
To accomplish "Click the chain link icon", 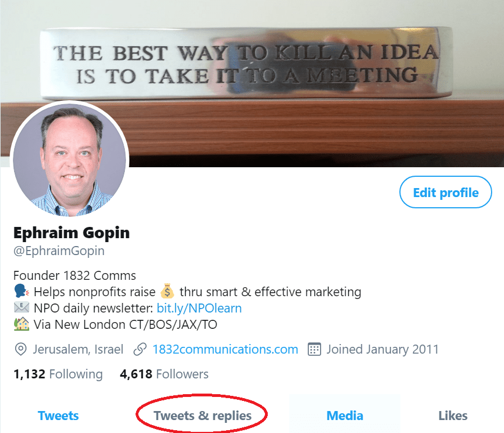I will [x=140, y=349].
